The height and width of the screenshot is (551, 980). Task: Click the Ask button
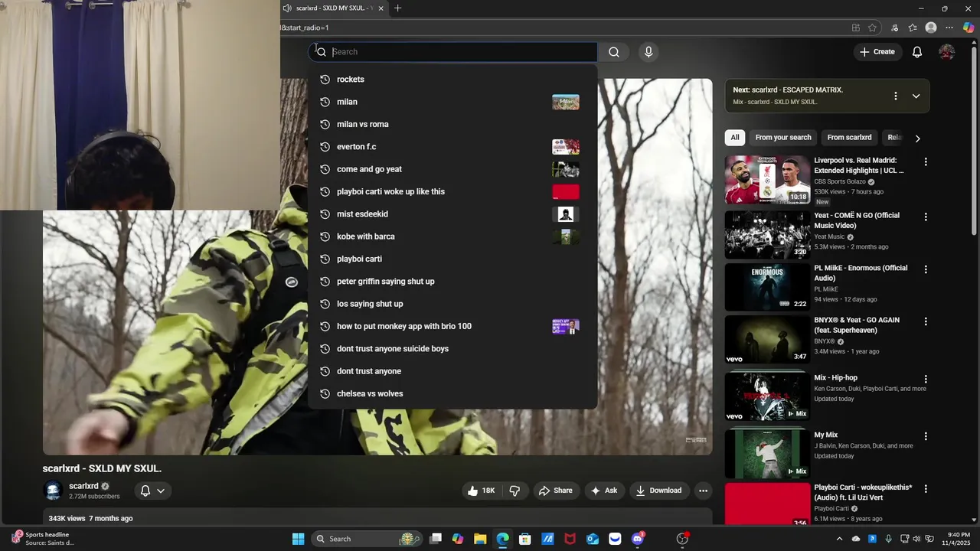[x=603, y=491]
